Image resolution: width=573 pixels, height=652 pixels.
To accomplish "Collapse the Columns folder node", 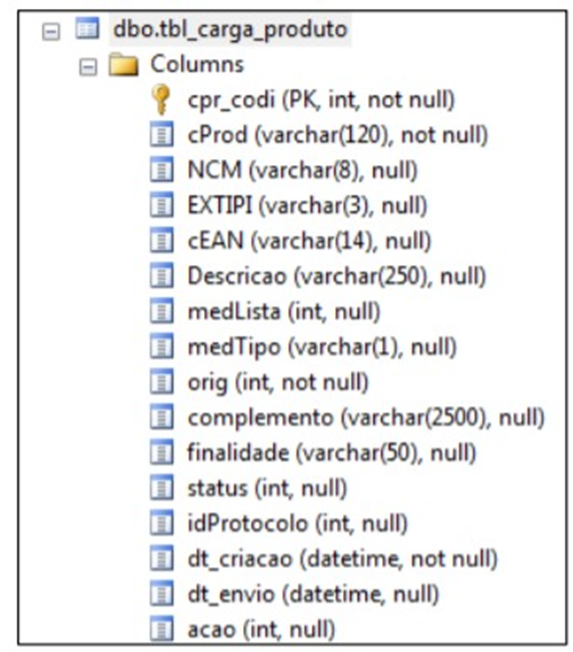I will 88,67.
